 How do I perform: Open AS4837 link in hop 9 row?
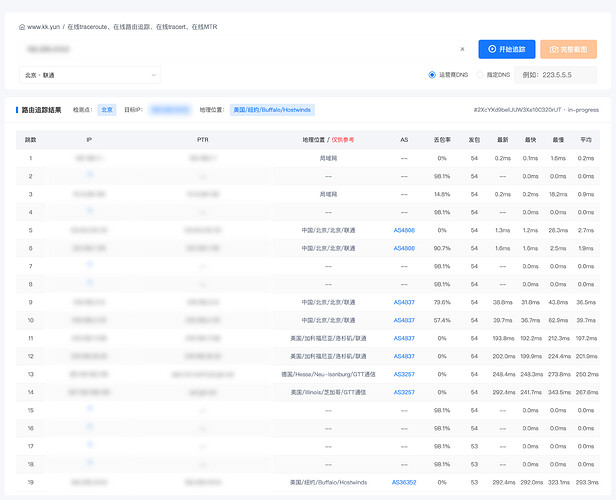[404, 302]
